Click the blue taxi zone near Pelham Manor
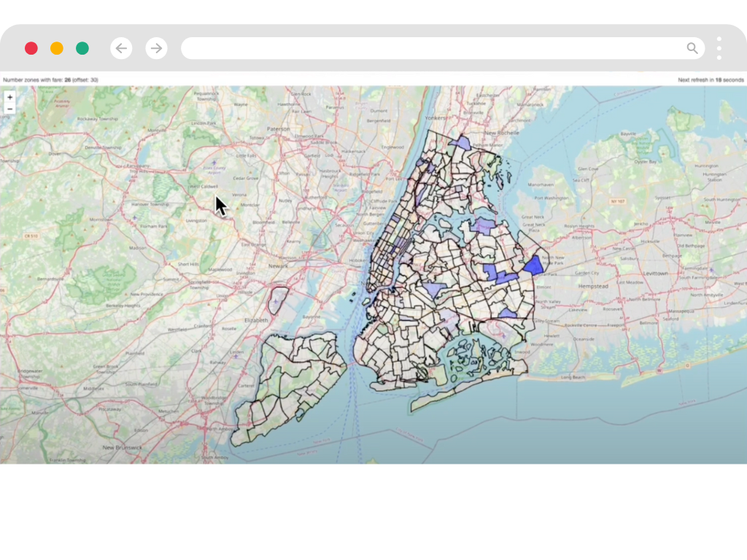747x560 pixels. click(x=461, y=143)
